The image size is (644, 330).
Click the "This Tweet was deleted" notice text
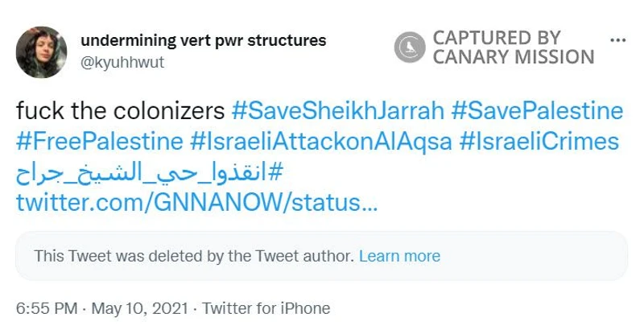(x=193, y=256)
